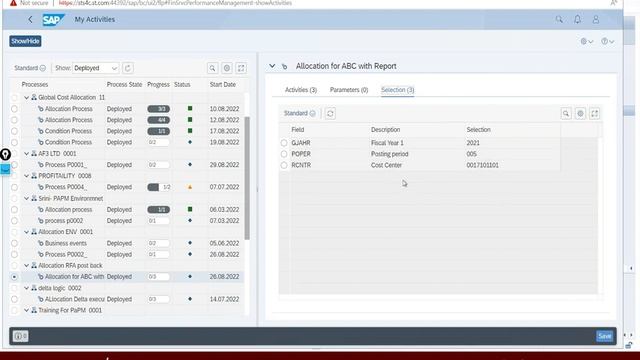Collapse the delta logic 0002 node
The image size is (640, 360).
(27, 288)
